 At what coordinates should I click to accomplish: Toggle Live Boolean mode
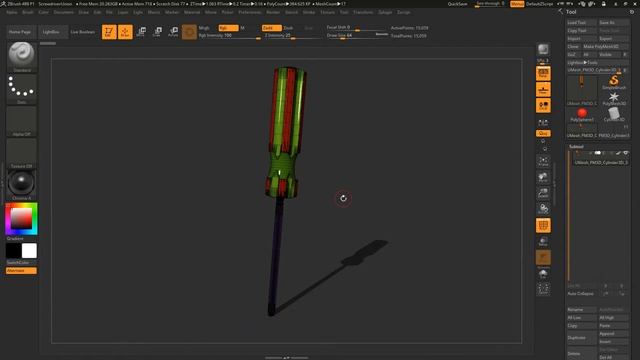click(82, 32)
